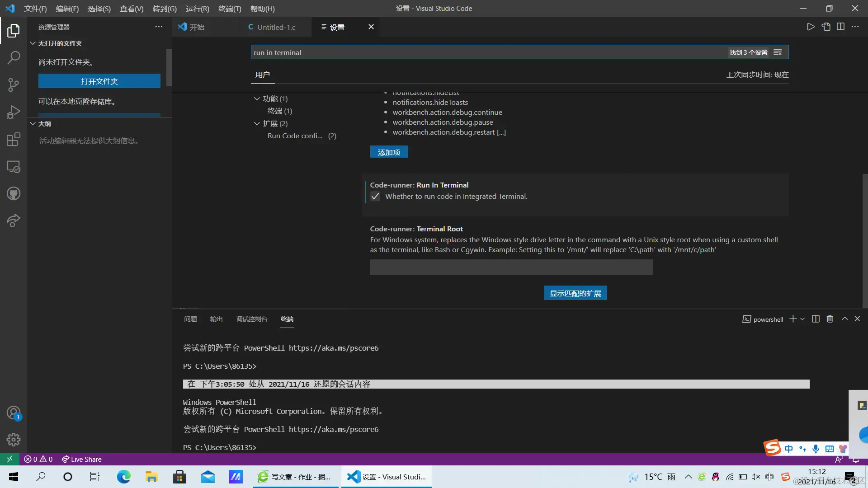
Task: Kill terminal with trash icon
Action: (x=830, y=319)
